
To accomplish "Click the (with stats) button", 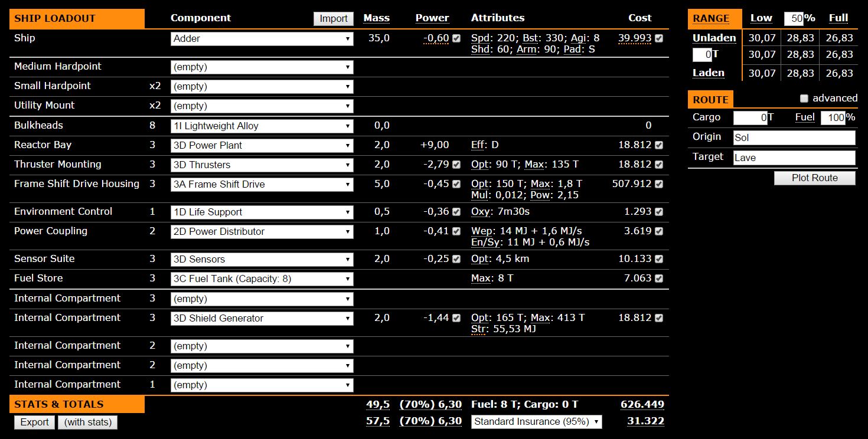I will 88,422.
